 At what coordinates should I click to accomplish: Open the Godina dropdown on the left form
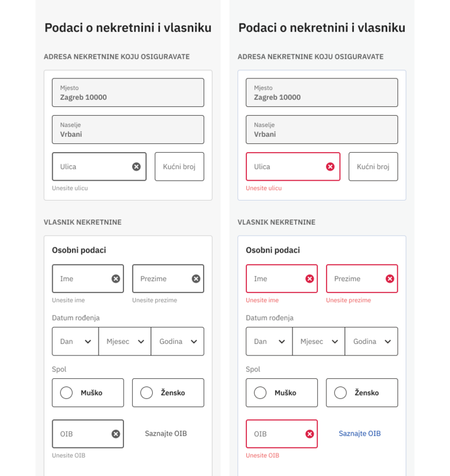[x=177, y=341]
